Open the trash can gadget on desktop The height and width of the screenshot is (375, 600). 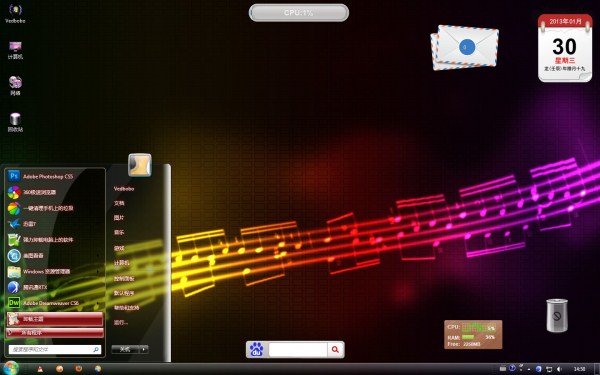coord(557,316)
